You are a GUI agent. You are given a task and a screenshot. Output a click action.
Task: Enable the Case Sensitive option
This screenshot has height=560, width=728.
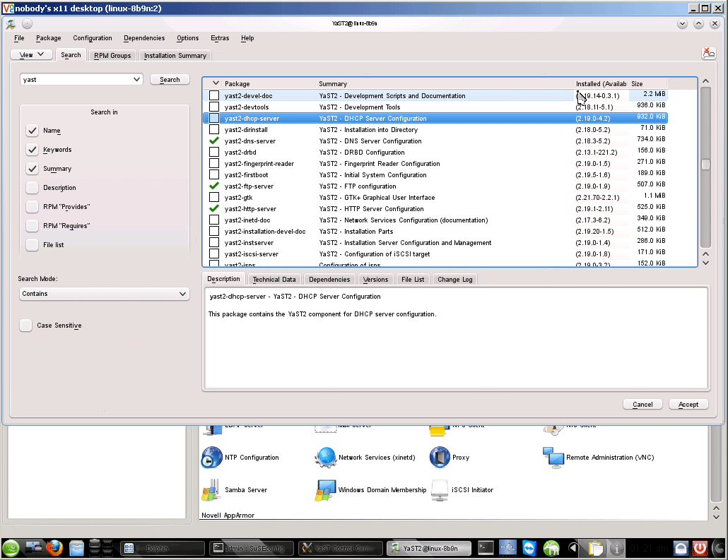click(26, 326)
